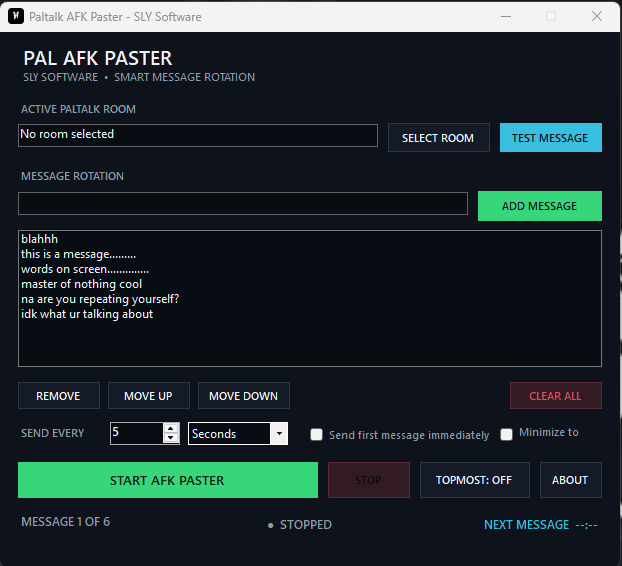Open the Select Room dialog

click(x=439, y=138)
